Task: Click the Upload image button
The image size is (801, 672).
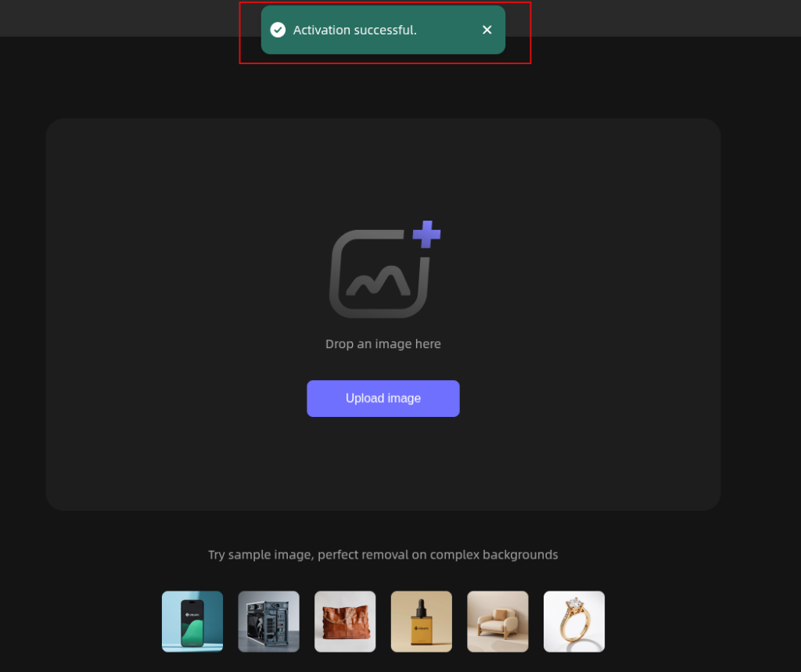Action: 383,399
